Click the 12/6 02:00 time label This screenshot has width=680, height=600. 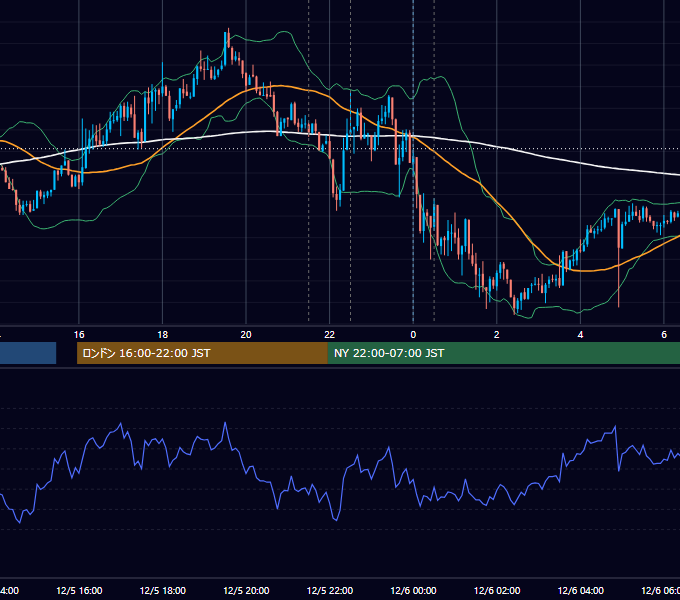coord(497,590)
